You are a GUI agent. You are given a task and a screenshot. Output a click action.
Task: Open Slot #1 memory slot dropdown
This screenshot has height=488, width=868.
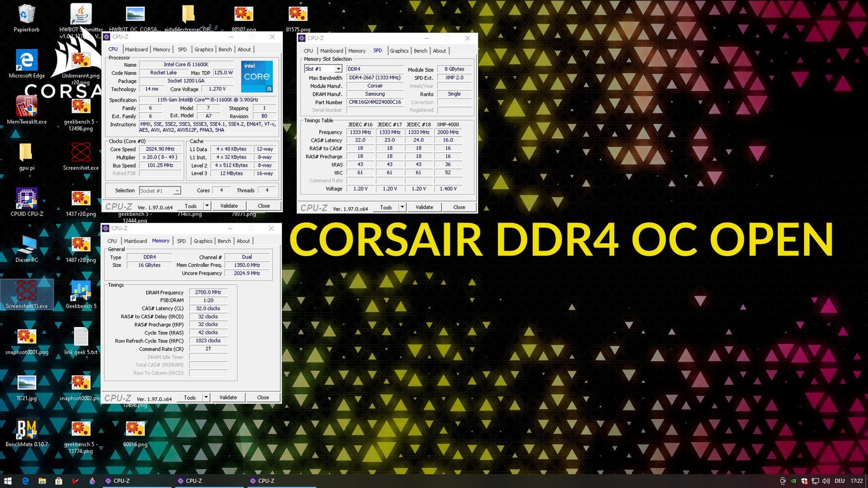(x=323, y=69)
